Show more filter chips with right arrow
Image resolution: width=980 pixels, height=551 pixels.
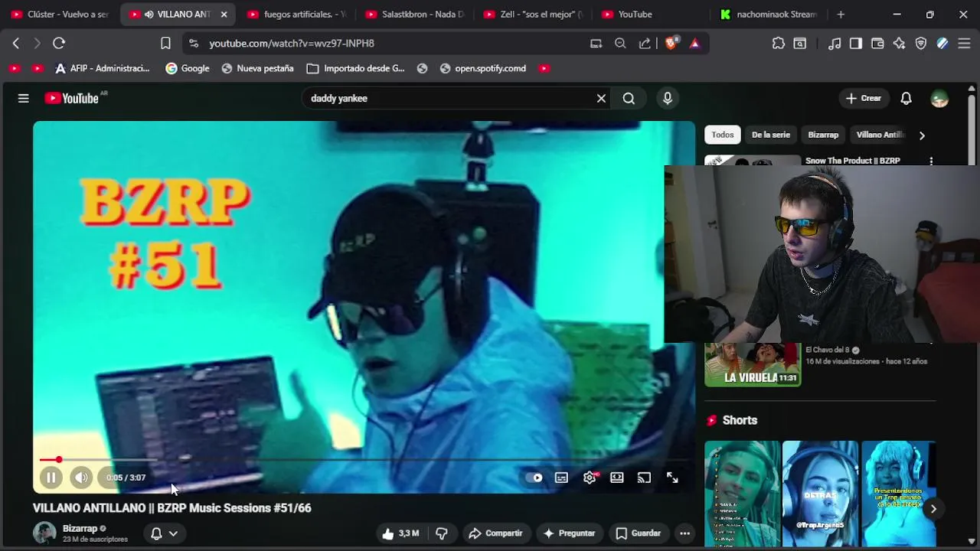click(922, 135)
